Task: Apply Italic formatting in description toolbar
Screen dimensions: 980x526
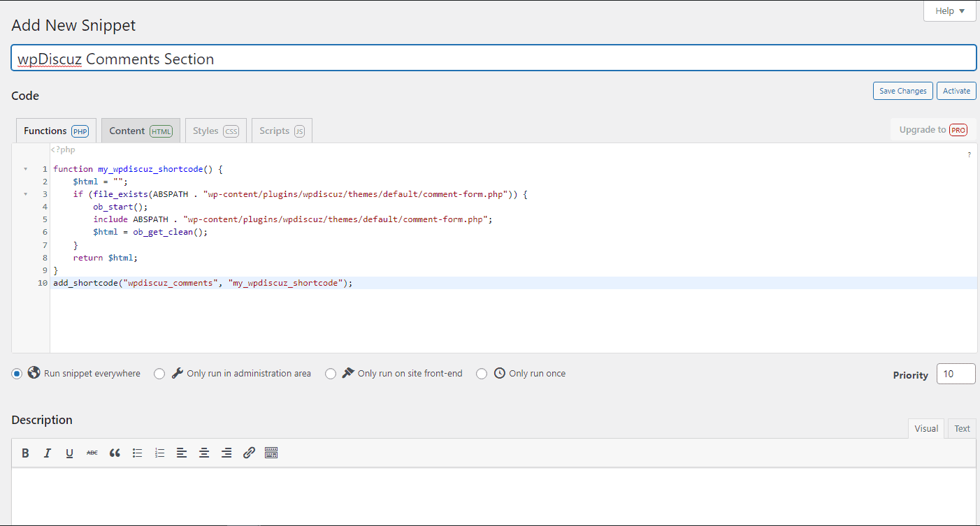Action: click(x=48, y=453)
